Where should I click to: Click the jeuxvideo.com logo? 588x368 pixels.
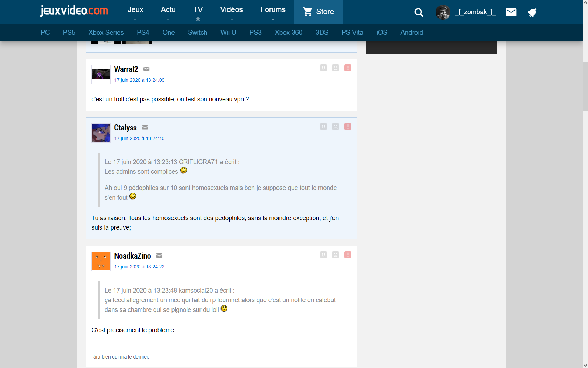(74, 11)
